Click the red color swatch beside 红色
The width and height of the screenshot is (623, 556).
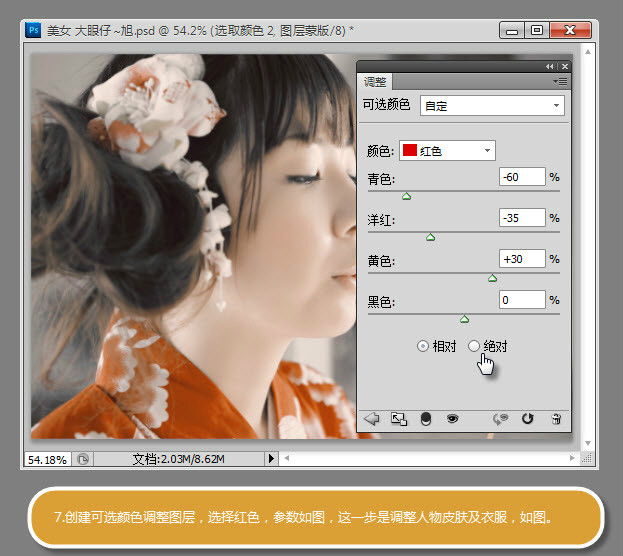click(410, 150)
